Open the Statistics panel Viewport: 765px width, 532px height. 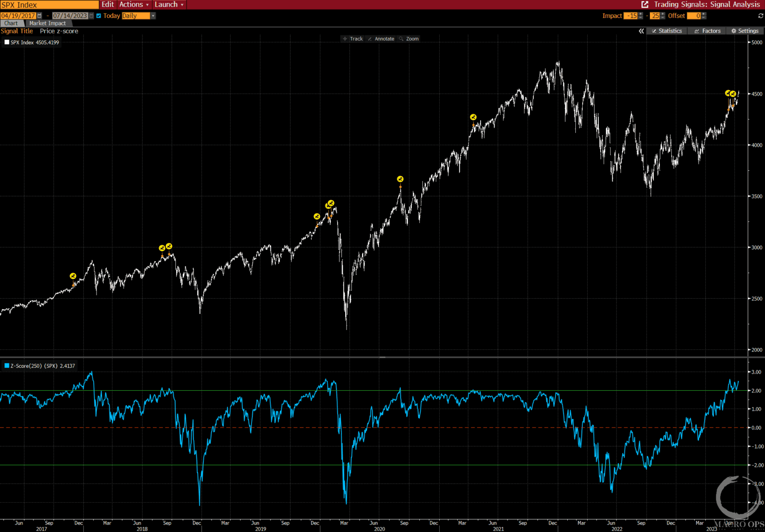[666, 31]
